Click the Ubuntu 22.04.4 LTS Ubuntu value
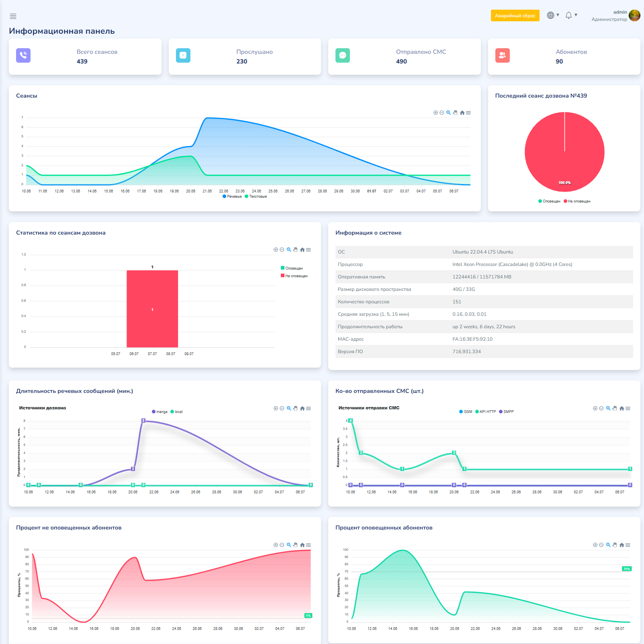Viewport: 644px width, 644px height. [482, 252]
